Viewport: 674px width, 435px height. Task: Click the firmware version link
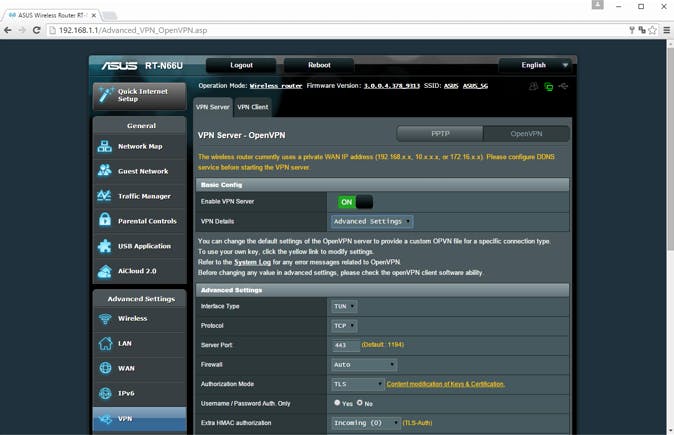[x=392, y=86]
